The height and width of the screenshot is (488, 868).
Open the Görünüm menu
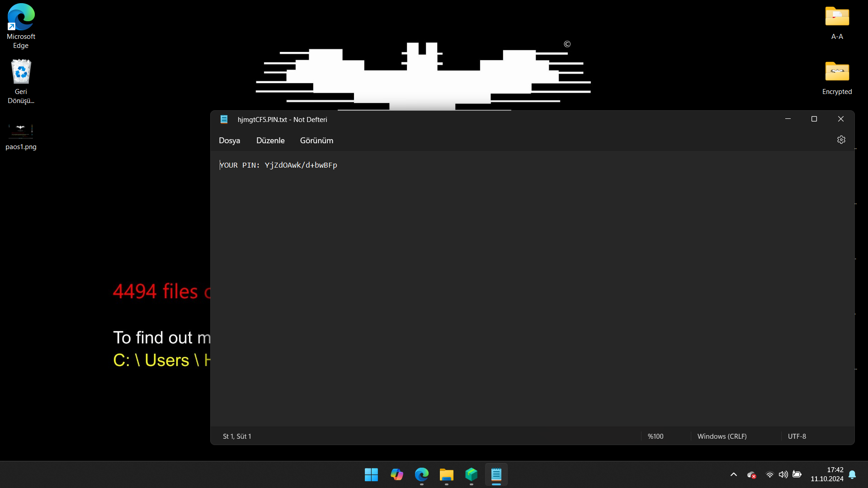pyautogui.click(x=316, y=141)
